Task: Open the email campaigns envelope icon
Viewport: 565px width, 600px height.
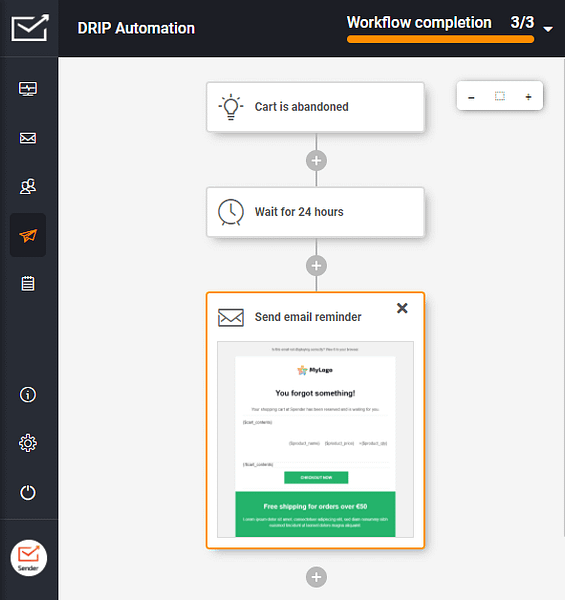Action: tap(28, 138)
